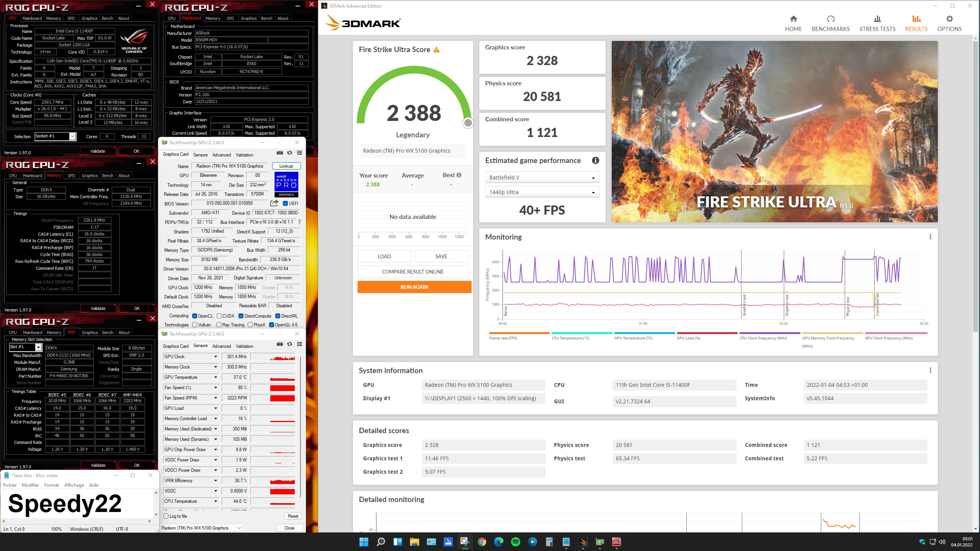Open File Explorer from taskbar

[x=414, y=542]
